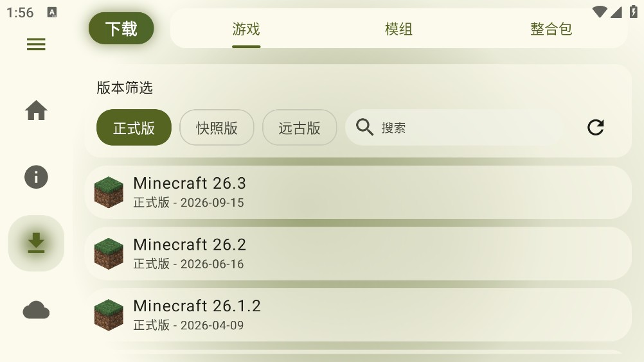The image size is (644, 362).
Task: Click the date 正式版 - 2026-09-15
Action: coord(188,203)
